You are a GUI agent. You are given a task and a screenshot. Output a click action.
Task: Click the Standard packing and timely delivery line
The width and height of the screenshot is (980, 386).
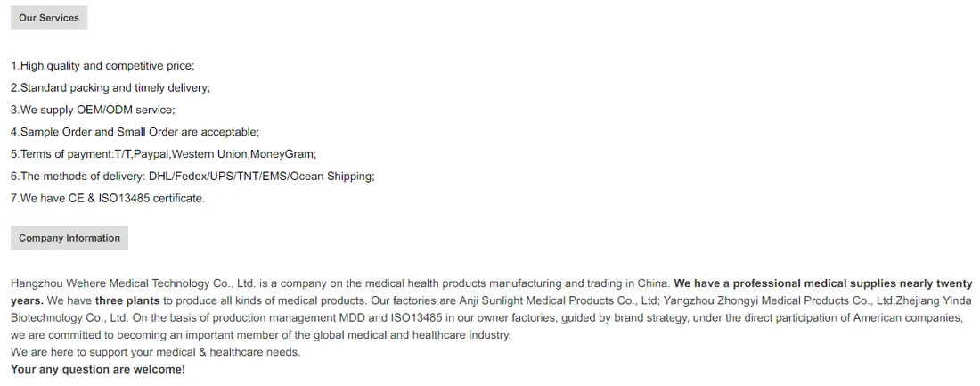(x=110, y=88)
